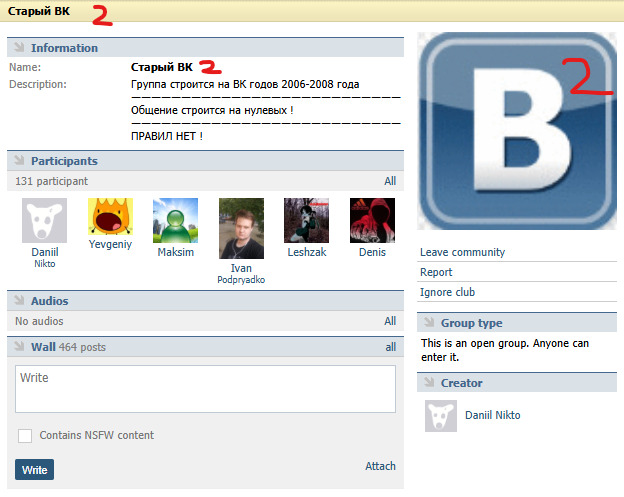Open the Report link
624x497 pixels.
(436, 272)
